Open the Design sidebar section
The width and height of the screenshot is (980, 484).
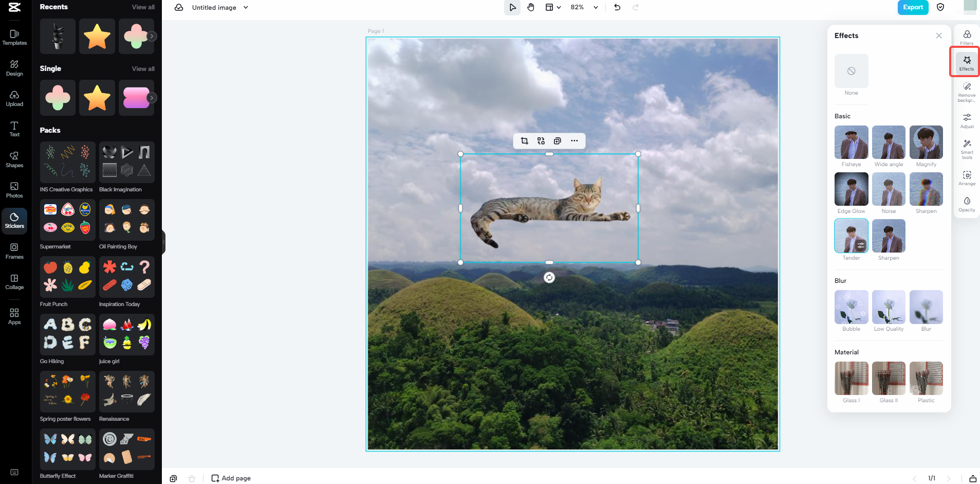tap(14, 68)
